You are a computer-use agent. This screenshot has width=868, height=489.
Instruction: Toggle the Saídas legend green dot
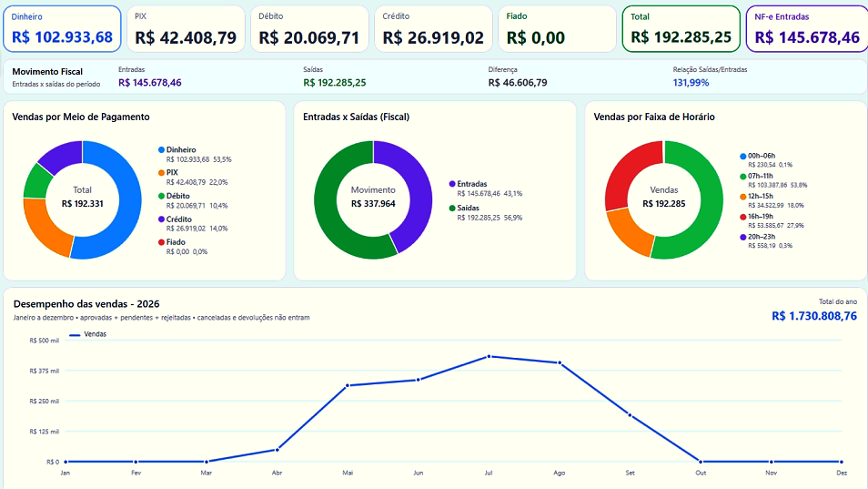pyautogui.click(x=452, y=209)
